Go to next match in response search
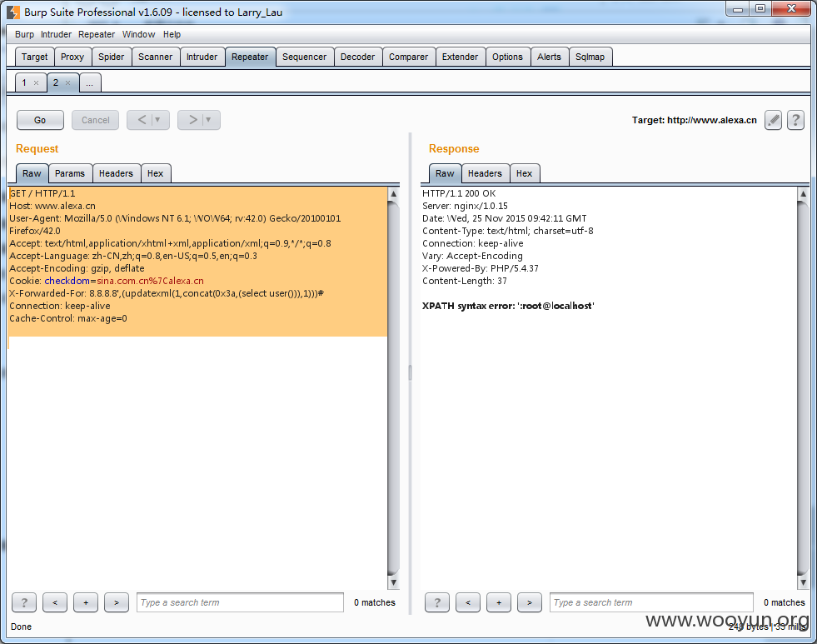This screenshot has width=817, height=644. (x=530, y=602)
